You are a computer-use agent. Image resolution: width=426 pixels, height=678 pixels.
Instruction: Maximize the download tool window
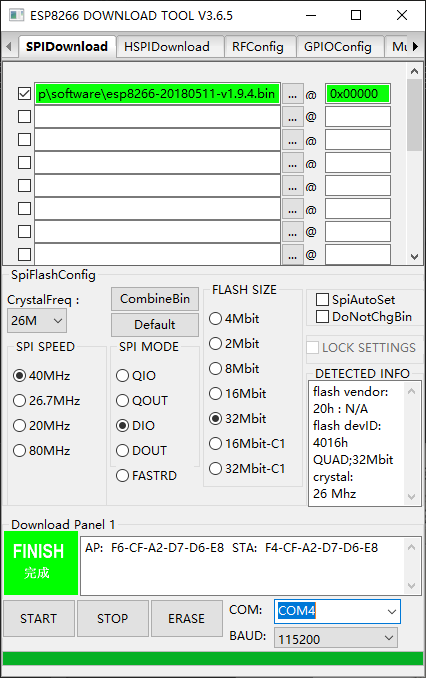(356, 16)
